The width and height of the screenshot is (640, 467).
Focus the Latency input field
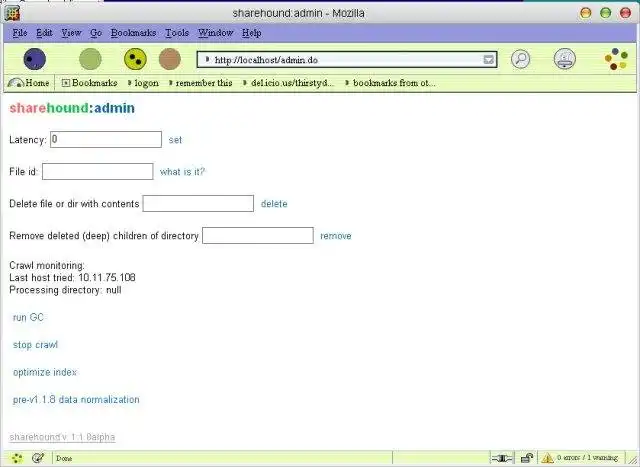(x=106, y=139)
